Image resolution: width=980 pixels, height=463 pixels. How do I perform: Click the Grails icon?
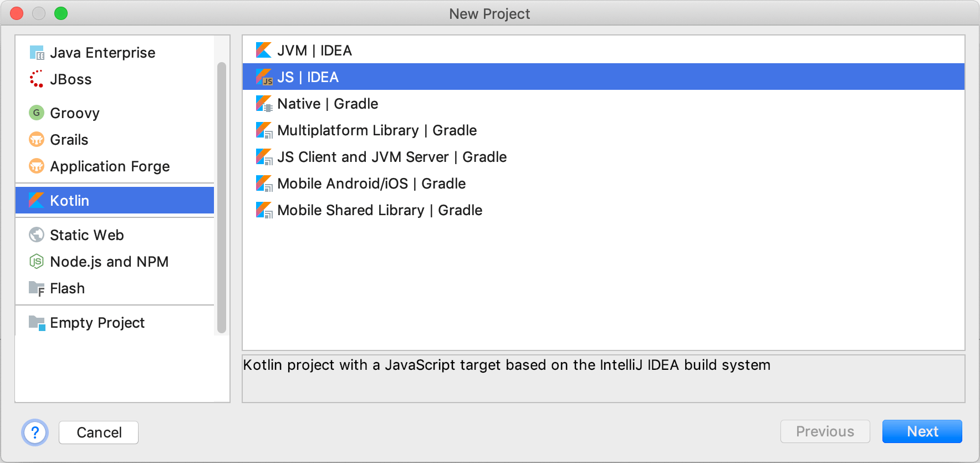(x=37, y=140)
